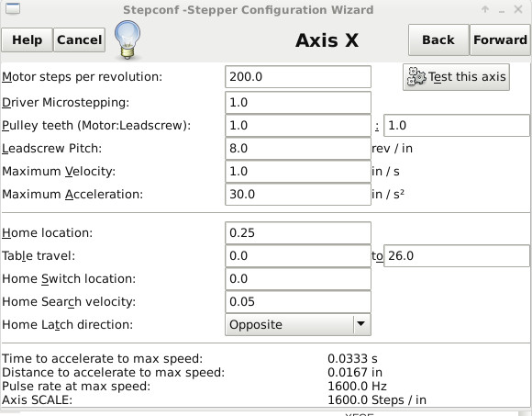Screen dimensions: 532x416
Task: Click the light bulb hint icon
Action: tap(127, 39)
